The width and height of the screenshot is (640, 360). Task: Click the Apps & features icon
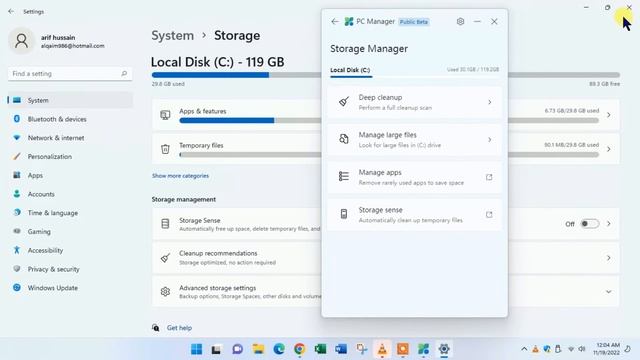click(165, 115)
